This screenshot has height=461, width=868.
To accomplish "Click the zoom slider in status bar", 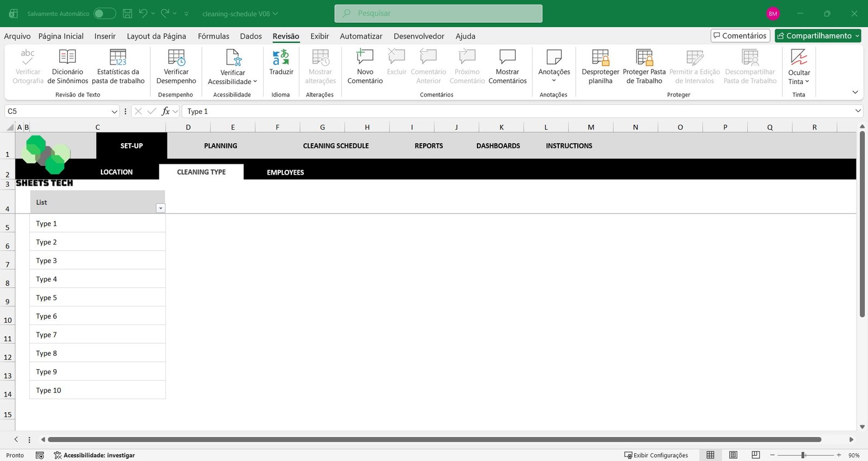I will [803, 455].
